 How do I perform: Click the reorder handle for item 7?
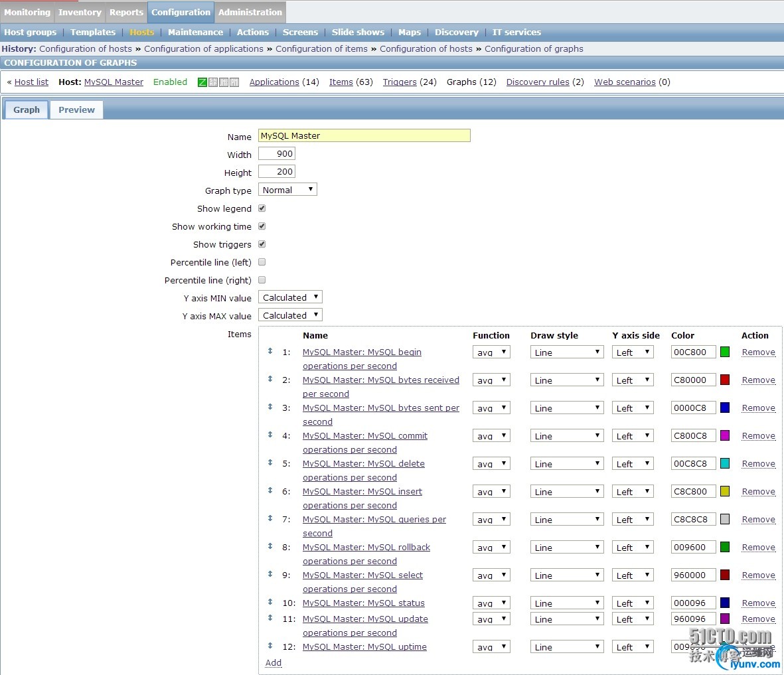tap(270, 518)
